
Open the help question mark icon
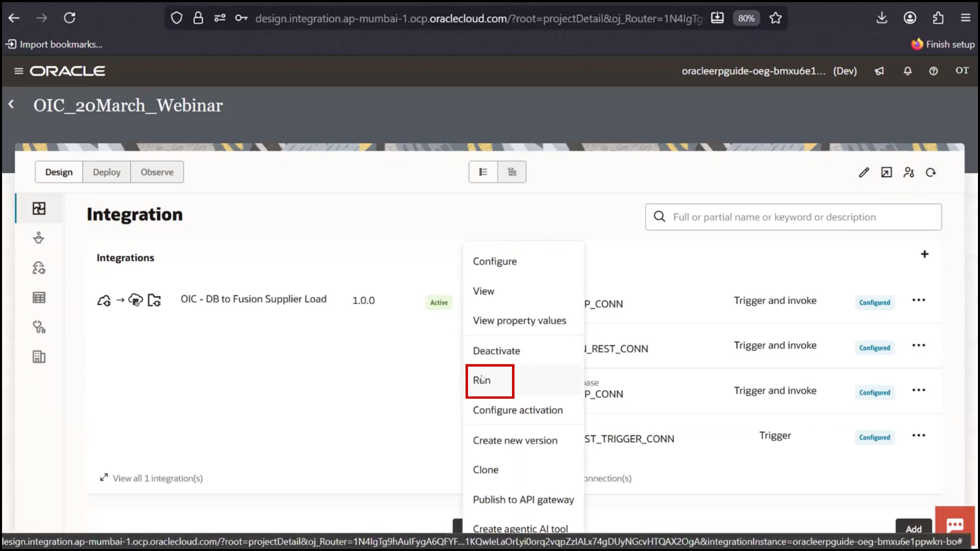point(933,71)
